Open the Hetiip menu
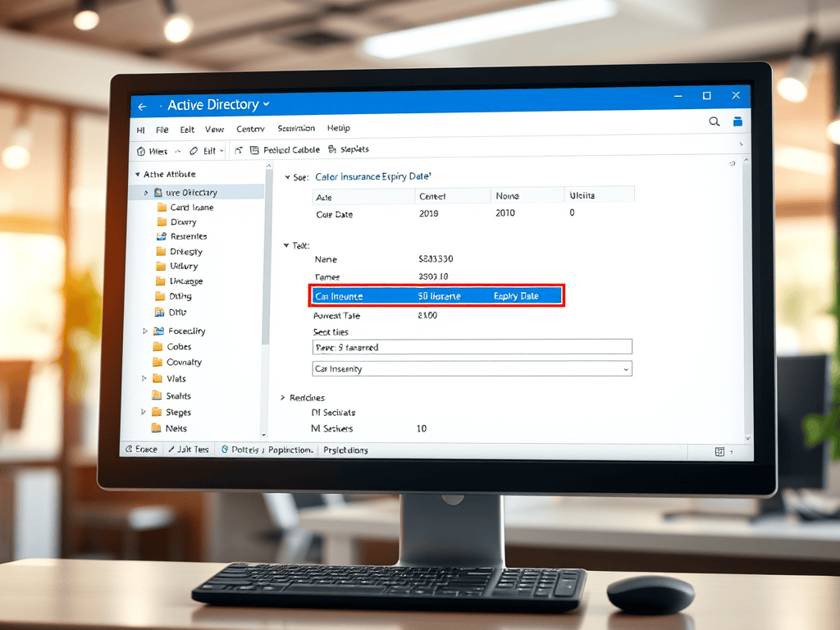The height and width of the screenshot is (630, 840). (x=339, y=128)
